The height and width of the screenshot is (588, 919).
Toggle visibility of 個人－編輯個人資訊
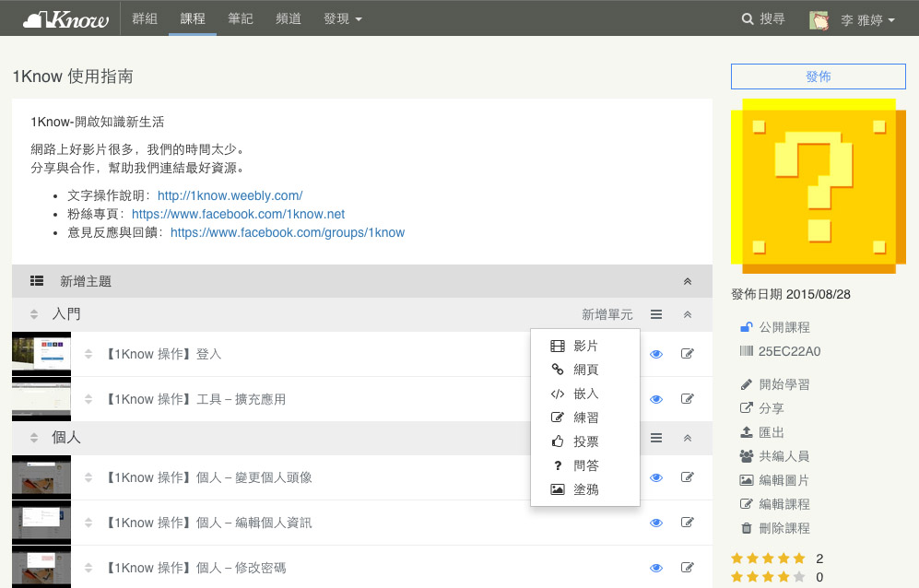656,523
